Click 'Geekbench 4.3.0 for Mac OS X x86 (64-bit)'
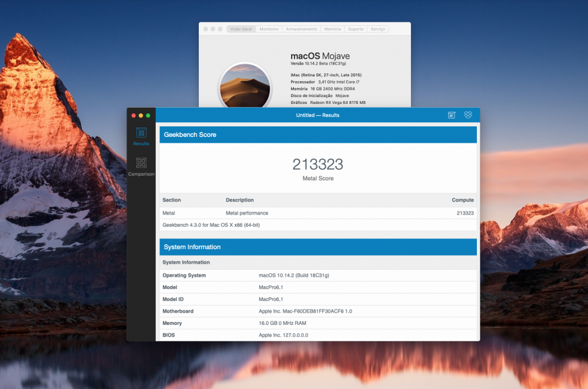This screenshot has height=389, width=588. [x=211, y=225]
